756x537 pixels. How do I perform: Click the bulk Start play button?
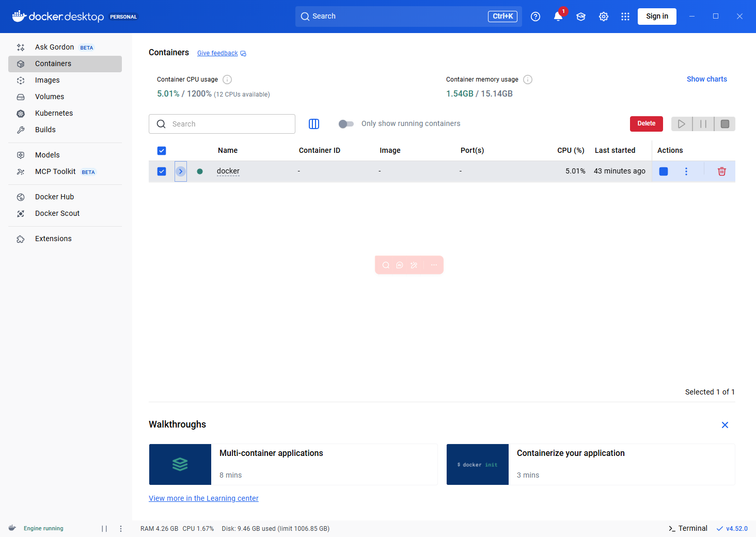(682, 124)
